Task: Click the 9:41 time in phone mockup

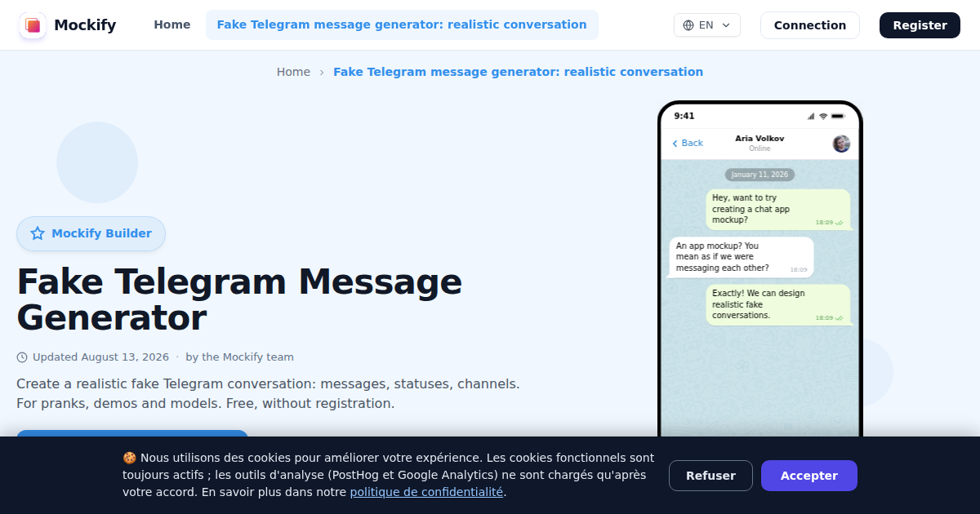Action: (684, 116)
